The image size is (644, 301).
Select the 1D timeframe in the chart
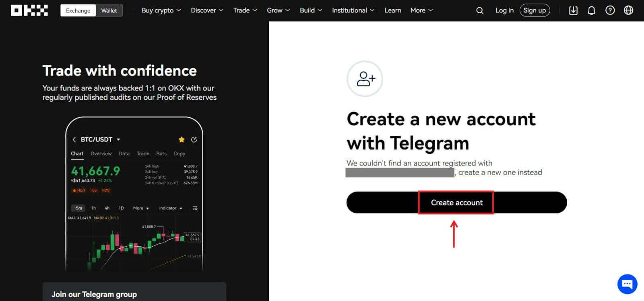pyautogui.click(x=121, y=208)
